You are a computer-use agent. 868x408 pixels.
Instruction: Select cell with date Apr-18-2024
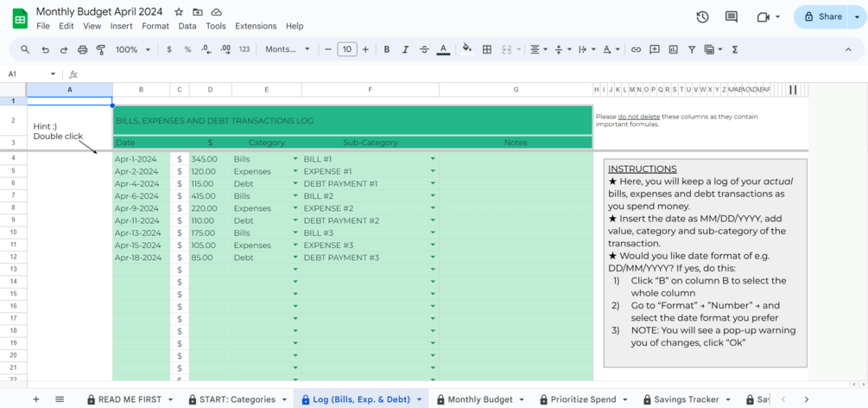tap(141, 258)
